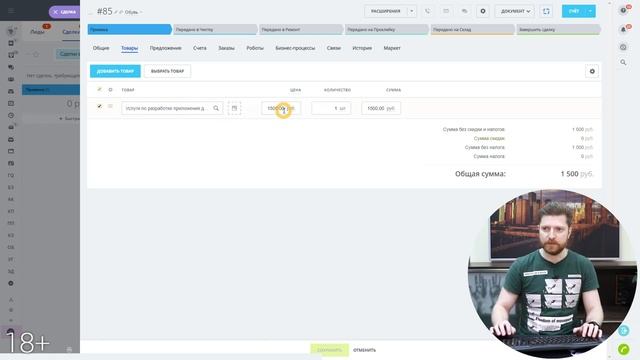Select the Завершить сделку stage
Image resolution: width=640 pixels, height=360 pixels.
[x=558, y=29]
